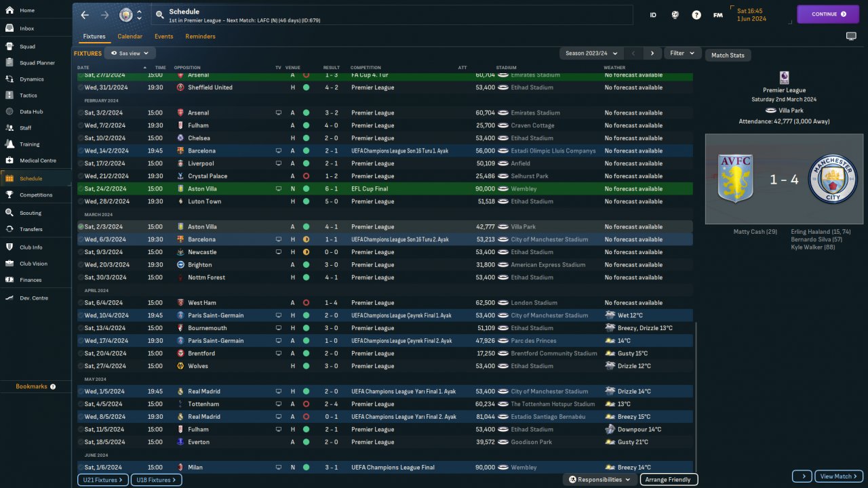Screen dimensions: 868x488
Task: Tick the checkbox for Sat 9/3/2024 Newcastle
Action: point(81,252)
